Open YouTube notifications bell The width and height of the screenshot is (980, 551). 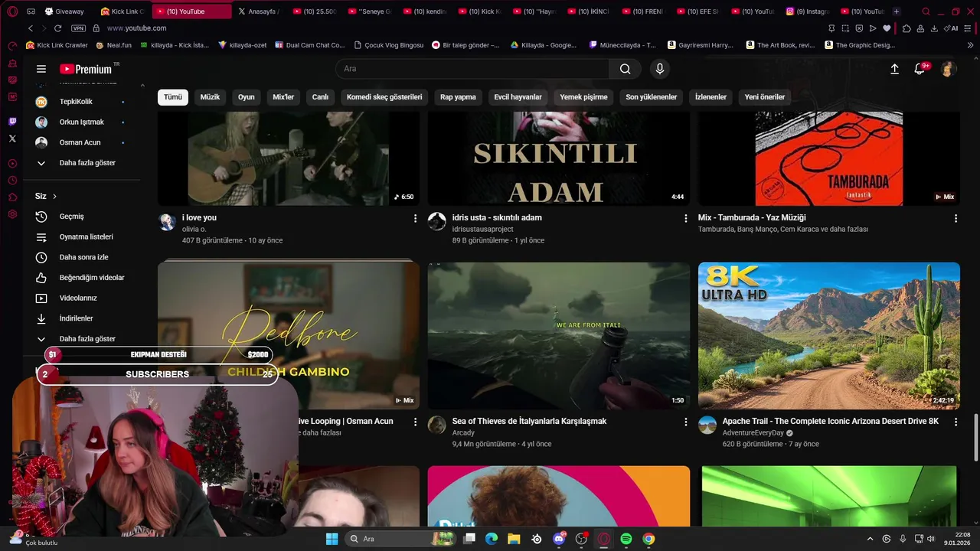(920, 69)
